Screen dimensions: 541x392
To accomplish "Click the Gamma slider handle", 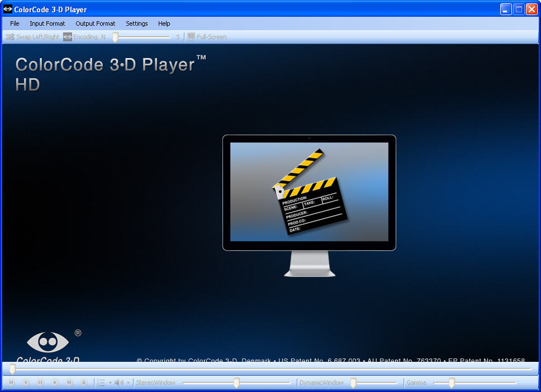I will pyautogui.click(x=452, y=383).
